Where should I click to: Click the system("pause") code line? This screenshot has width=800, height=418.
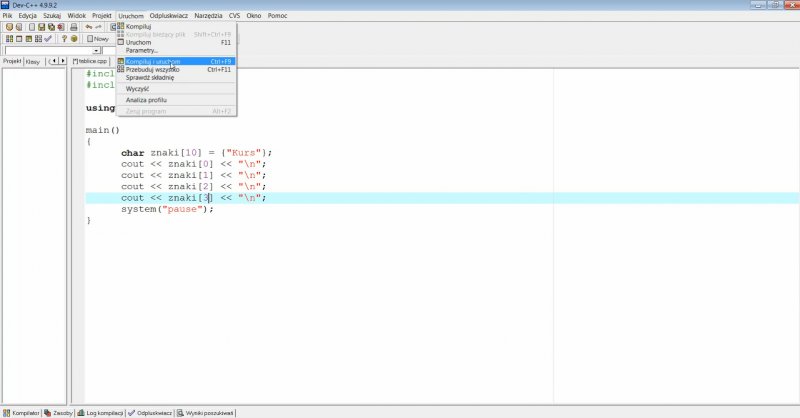tap(167, 209)
